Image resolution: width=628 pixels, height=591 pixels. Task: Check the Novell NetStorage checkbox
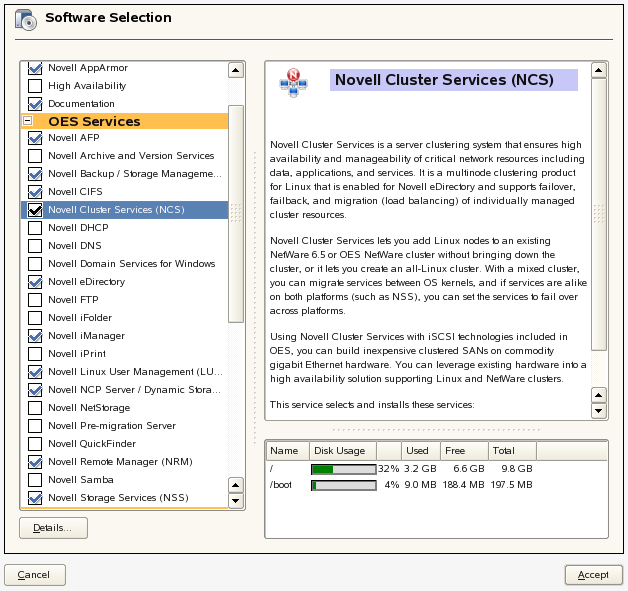[x=35, y=408]
